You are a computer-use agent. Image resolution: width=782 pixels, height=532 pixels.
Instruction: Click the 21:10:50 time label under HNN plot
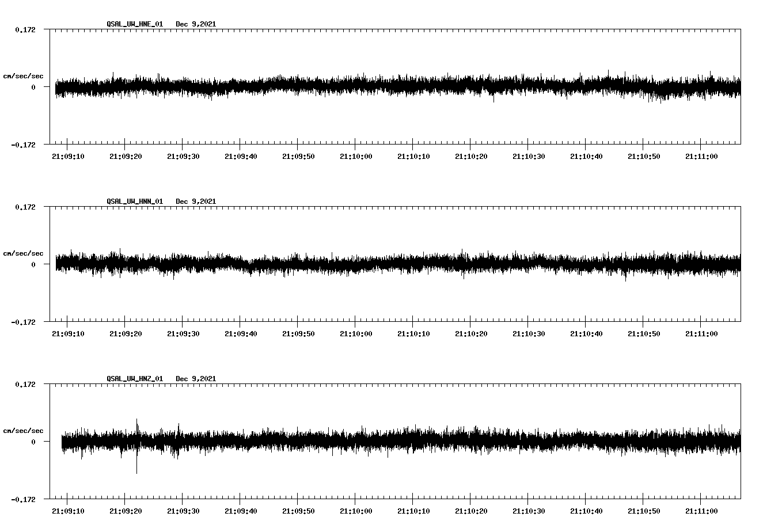tap(644, 334)
